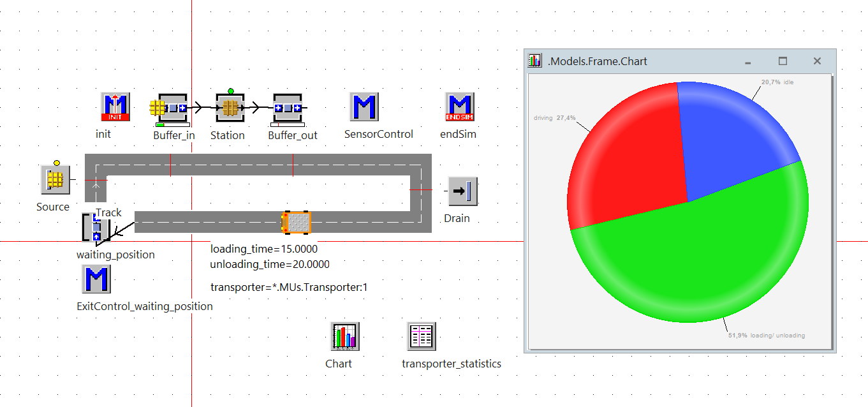Select the orange transporter on the track
This screenshot has width=868, height=407.
(297, 222)
